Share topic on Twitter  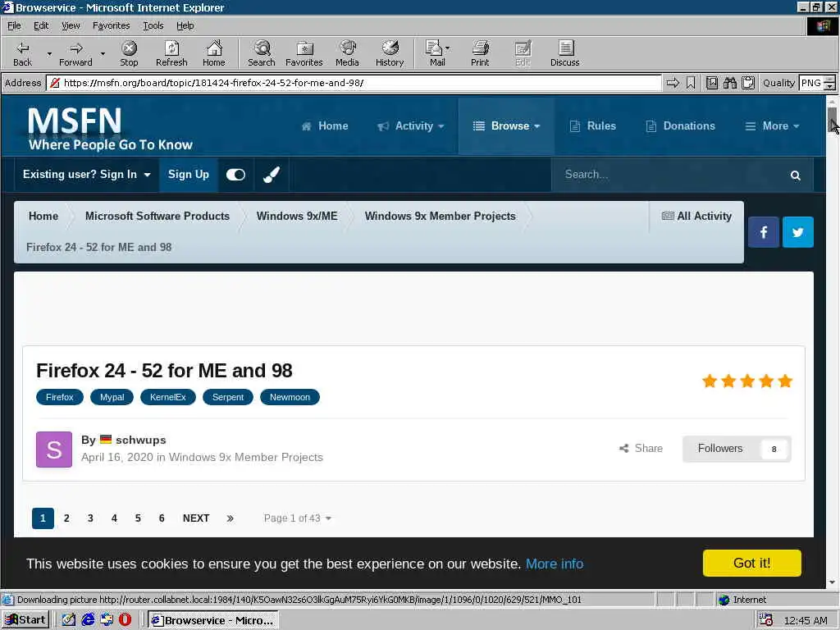(797, 232)
